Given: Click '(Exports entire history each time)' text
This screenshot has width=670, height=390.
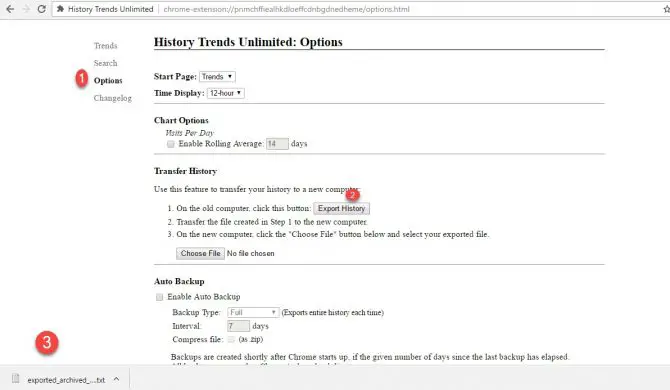Looking at the screenshot, I should click(x=332, y=313).
